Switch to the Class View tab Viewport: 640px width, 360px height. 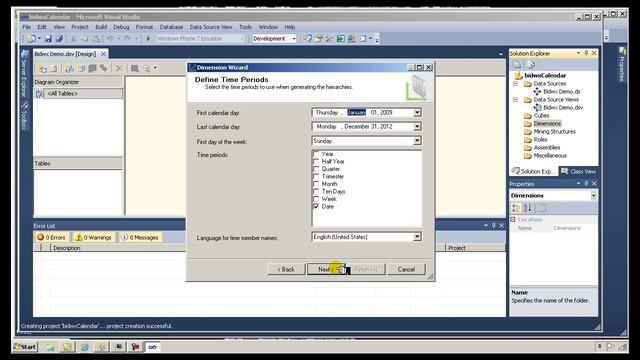point(579,171)
